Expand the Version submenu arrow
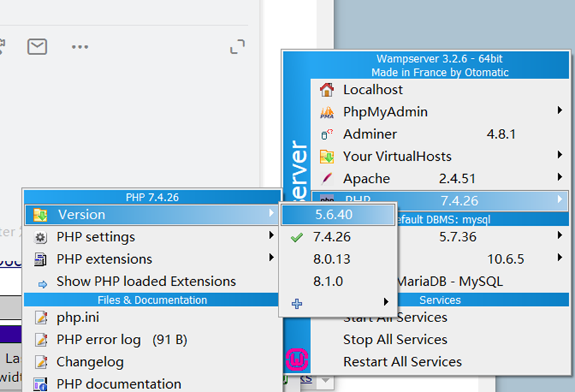The width and height of the screenshot is (575, 392). [271, 213]
